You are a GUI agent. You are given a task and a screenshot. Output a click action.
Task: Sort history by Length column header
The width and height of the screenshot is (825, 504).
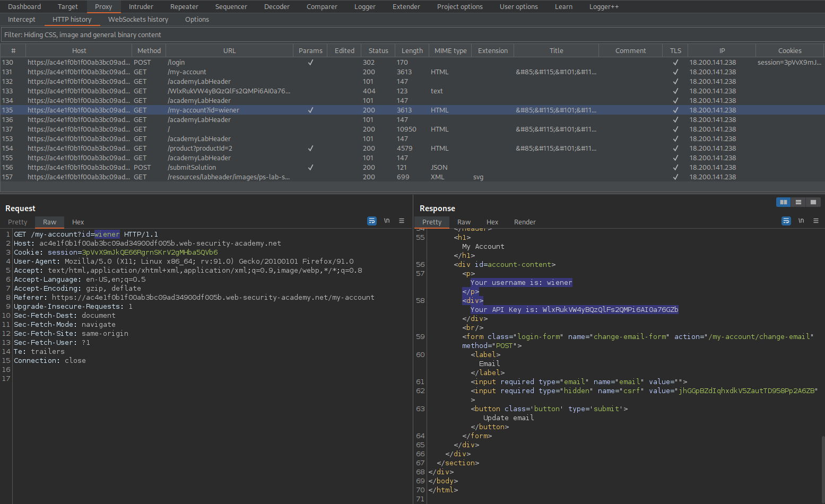[x=412, y=51]
